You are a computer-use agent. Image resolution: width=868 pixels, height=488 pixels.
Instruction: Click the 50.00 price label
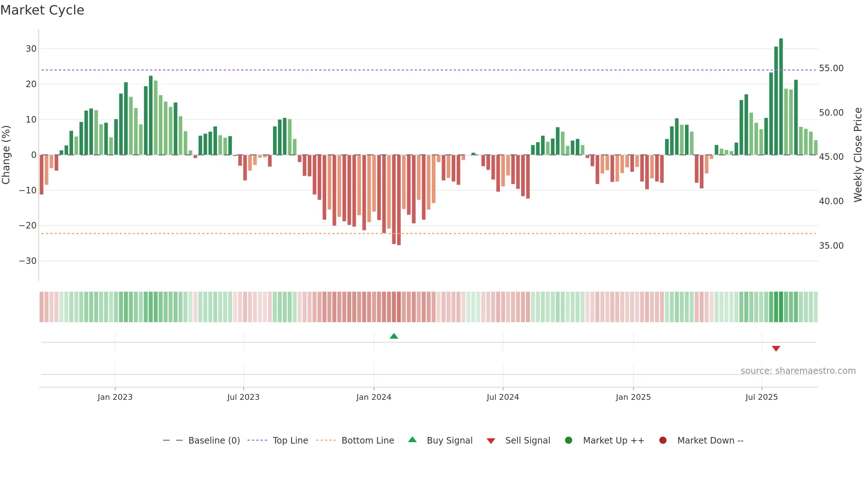point(831,113)
